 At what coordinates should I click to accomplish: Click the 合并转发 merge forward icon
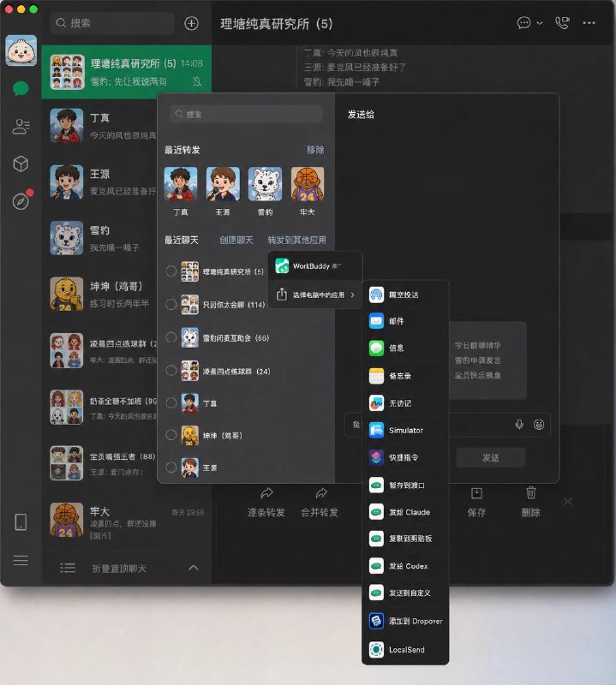tap(321, 494)
